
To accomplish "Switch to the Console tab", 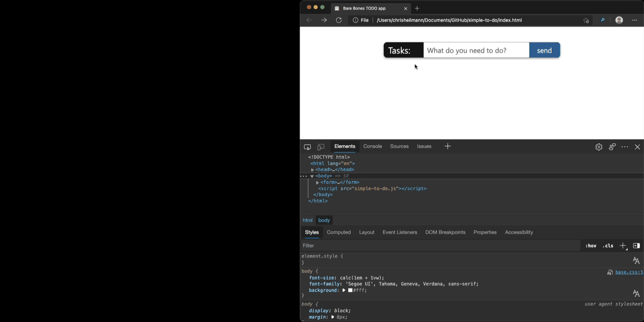I will point(373,146).
